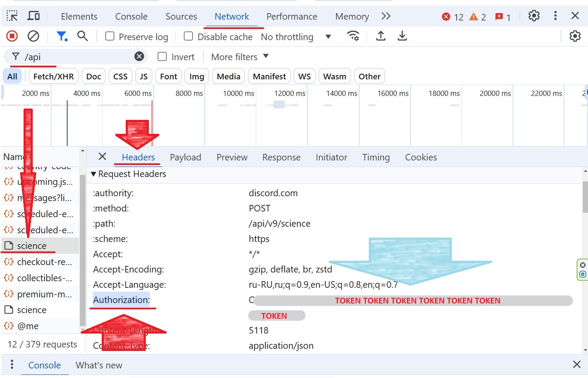Open the Response details tab
Viewport: 588px width, 378px height.
[282, 157]
